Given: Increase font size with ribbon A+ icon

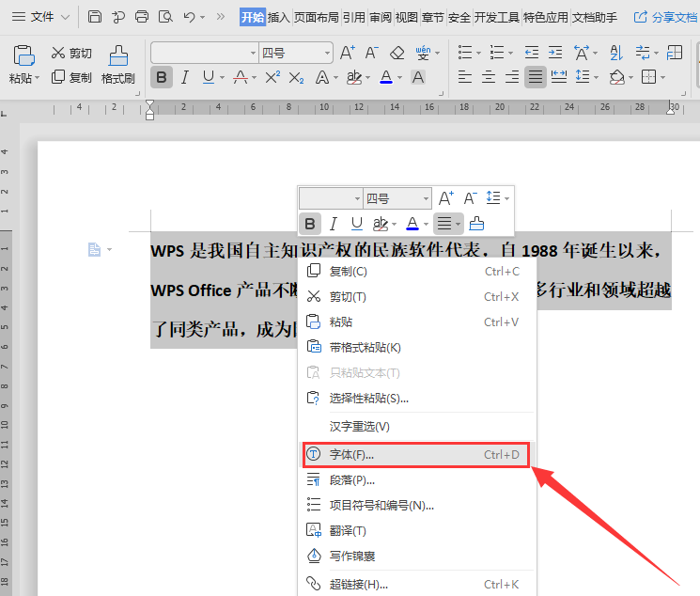Looking at the screenshot, I should (x=348, y=53).
